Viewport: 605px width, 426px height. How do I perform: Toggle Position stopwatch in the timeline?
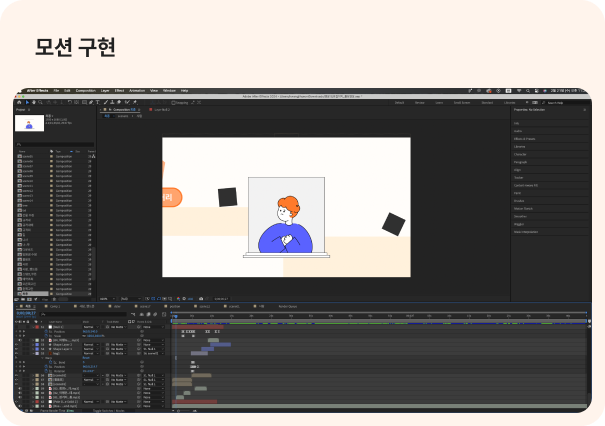click(x=45, y=332)
